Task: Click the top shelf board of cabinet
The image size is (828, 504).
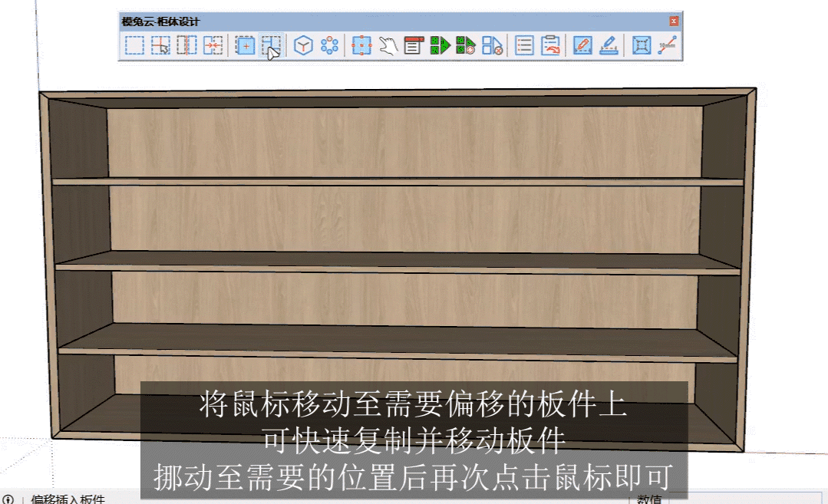Action: pyautogui.click(x=399, y=182)
